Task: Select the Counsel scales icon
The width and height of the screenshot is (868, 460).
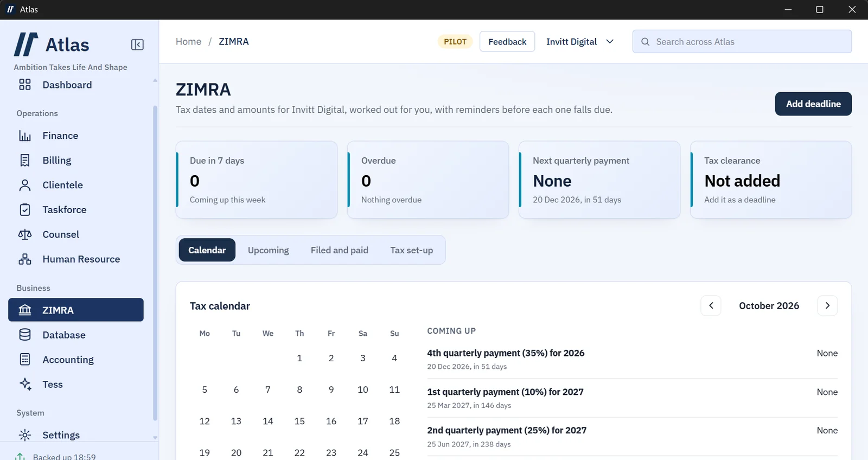Action: click(25, 234)
